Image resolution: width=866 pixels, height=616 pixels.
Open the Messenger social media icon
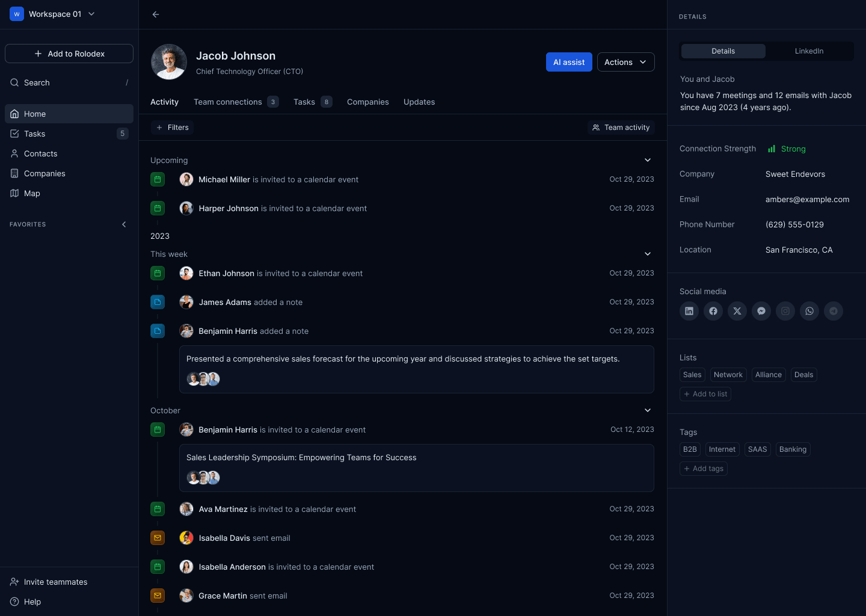[761, 311]
